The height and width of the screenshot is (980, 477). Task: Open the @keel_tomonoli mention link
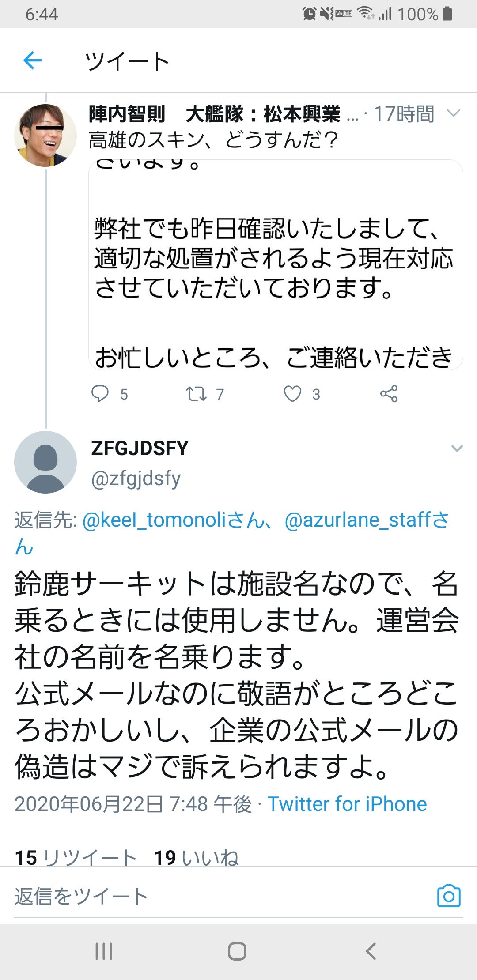point(155,521)
